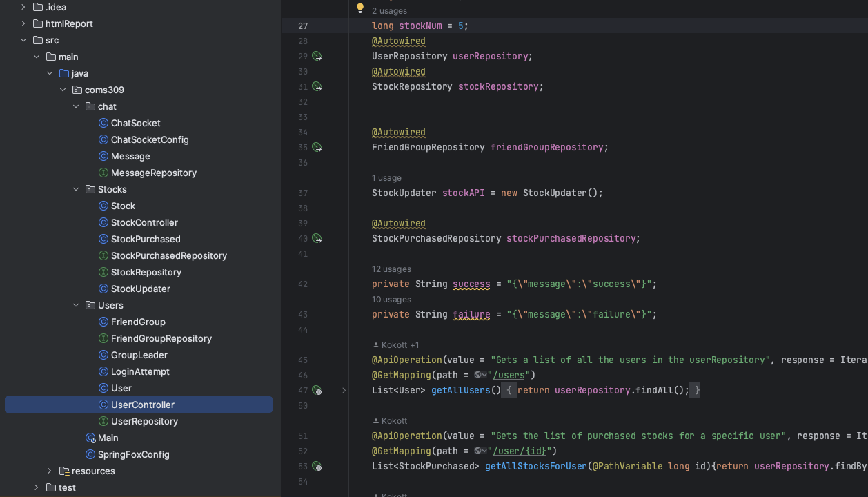Viewport: 868px width, 497px height.
Task: Click the "Kokott +1" author hint
Action: [396, 345]
